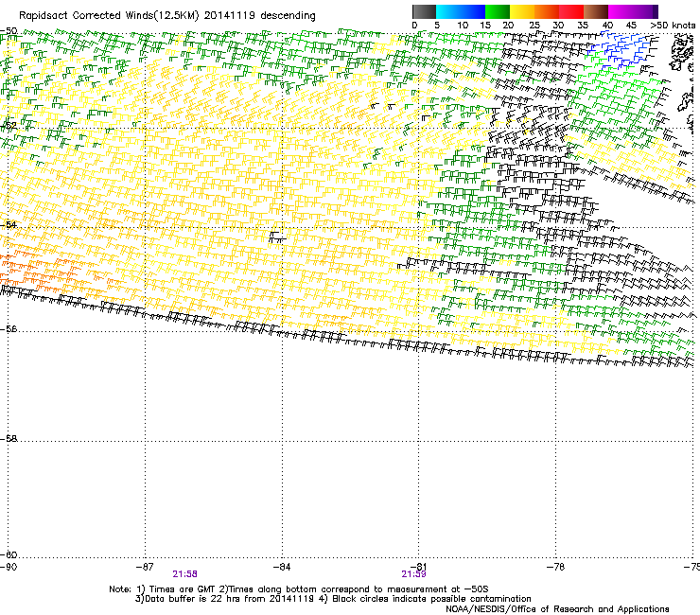The width and height of the screenshot is (700, 615).
Task: Click the -78 longitude axis label
Action: click(555, 567)
